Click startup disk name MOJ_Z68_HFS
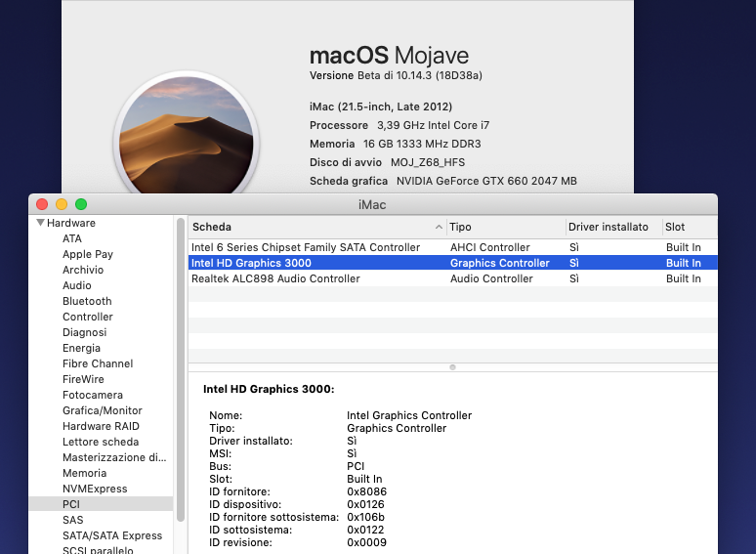 click(428, 162)
